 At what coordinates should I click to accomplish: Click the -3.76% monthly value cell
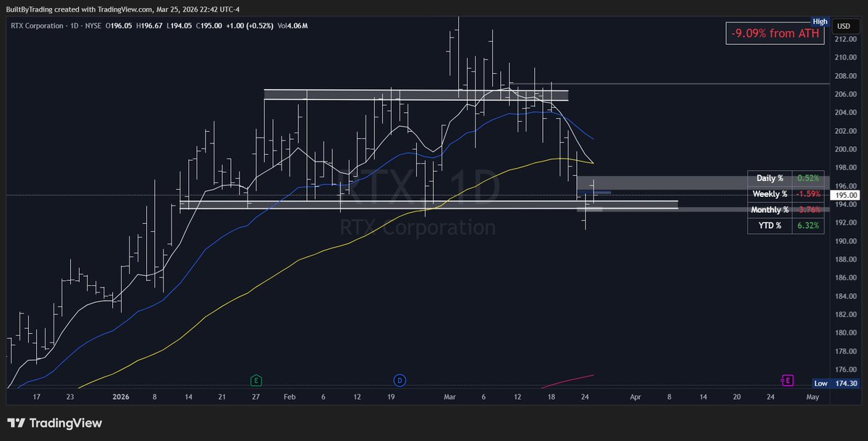tap(808, 210)
